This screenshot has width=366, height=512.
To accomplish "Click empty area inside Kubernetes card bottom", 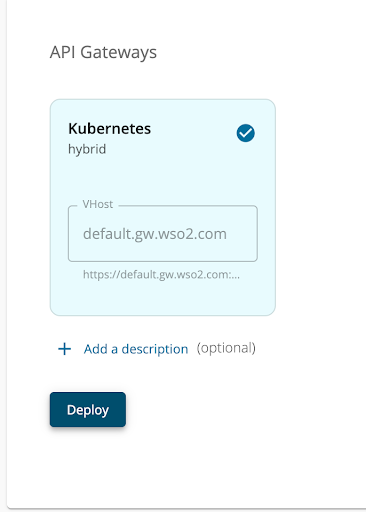I will click(163, 298).
